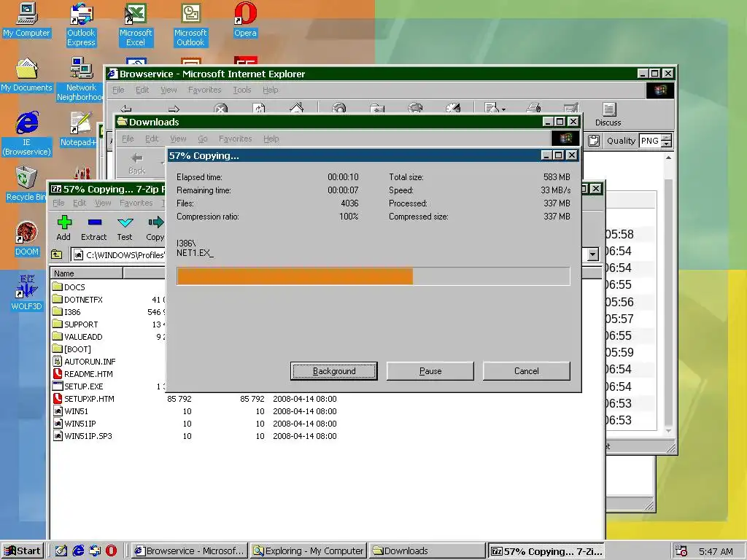Increase the Quality PNG spinner value
Image resolution: width=747 pixels, height=560 pixels.
pos(667,137)
